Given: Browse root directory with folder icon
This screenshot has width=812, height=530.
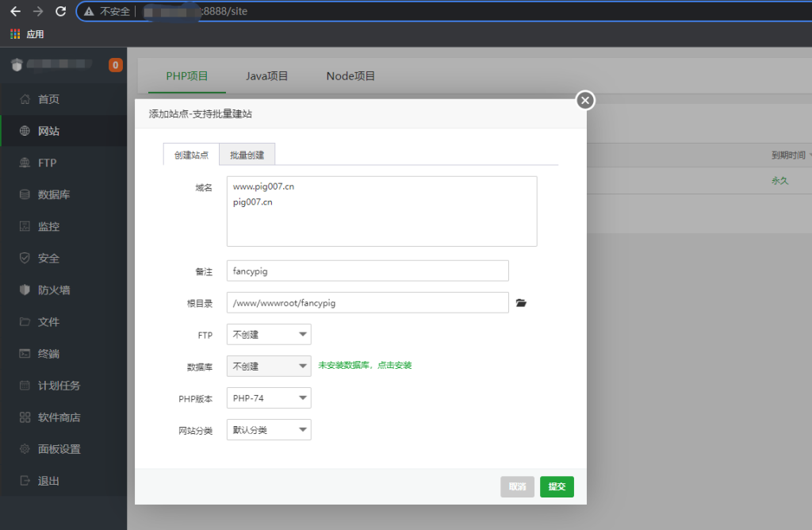Looking at the screenshot, I should (x=521, y=302).
